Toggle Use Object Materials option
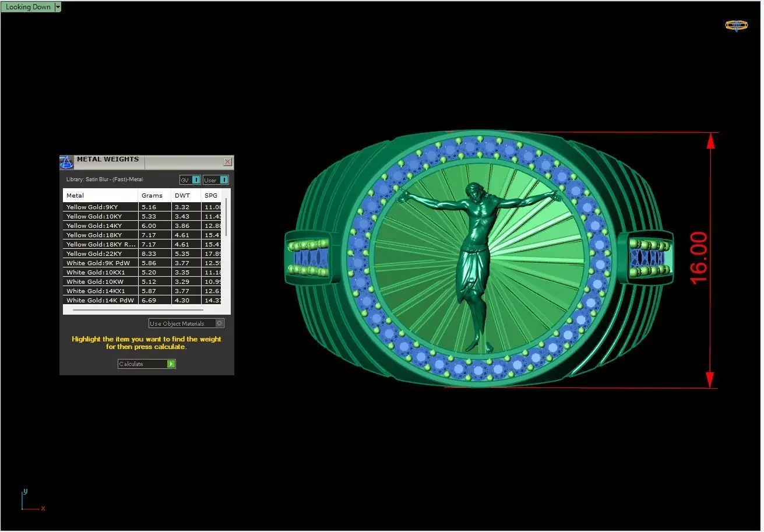The image size is (764, 532). (x=186, y=323)
